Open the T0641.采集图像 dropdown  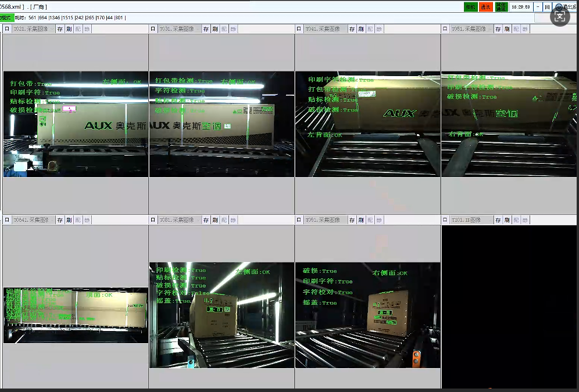click(x=33, y=220)
